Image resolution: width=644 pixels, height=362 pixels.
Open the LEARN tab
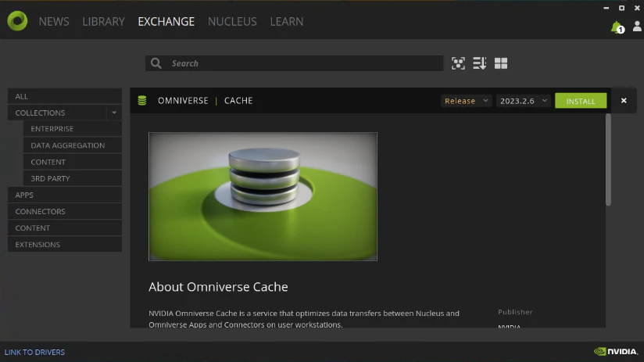287,21
